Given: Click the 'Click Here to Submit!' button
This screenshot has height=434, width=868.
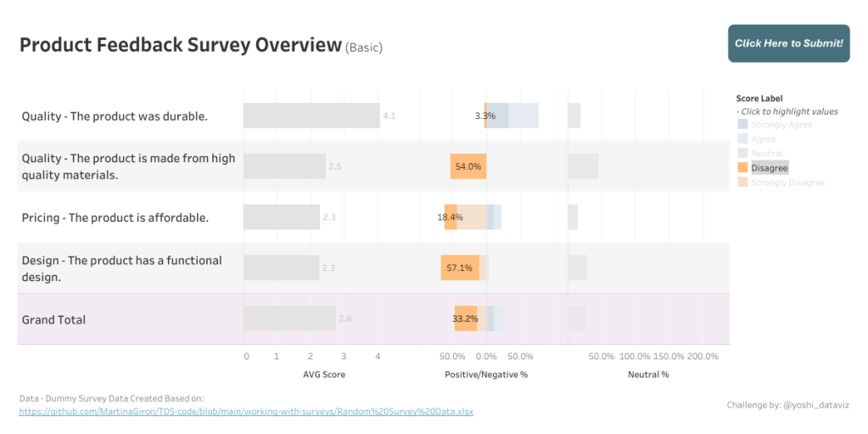Looking at the screenshot, I should point(788,43).
